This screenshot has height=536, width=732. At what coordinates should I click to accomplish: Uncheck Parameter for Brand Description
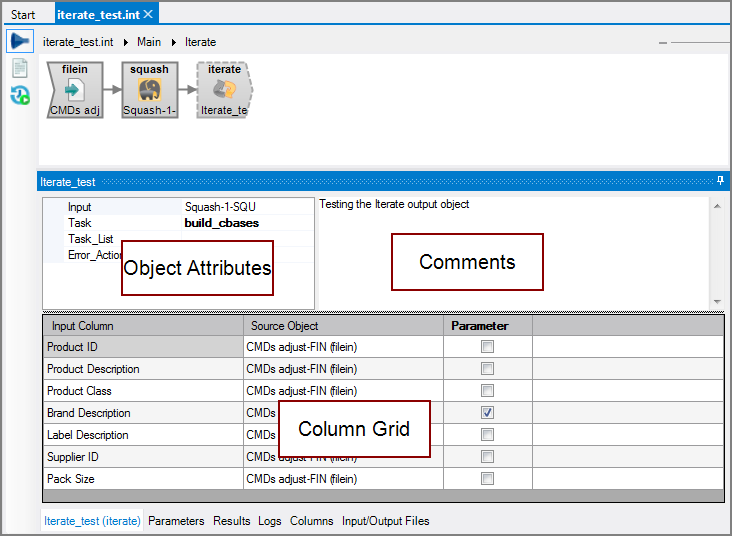click(487, 413)
